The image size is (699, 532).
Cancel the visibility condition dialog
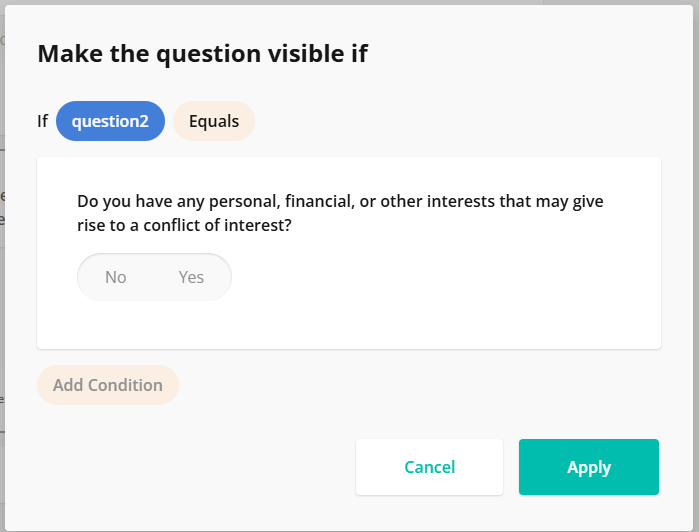point(429,467)
